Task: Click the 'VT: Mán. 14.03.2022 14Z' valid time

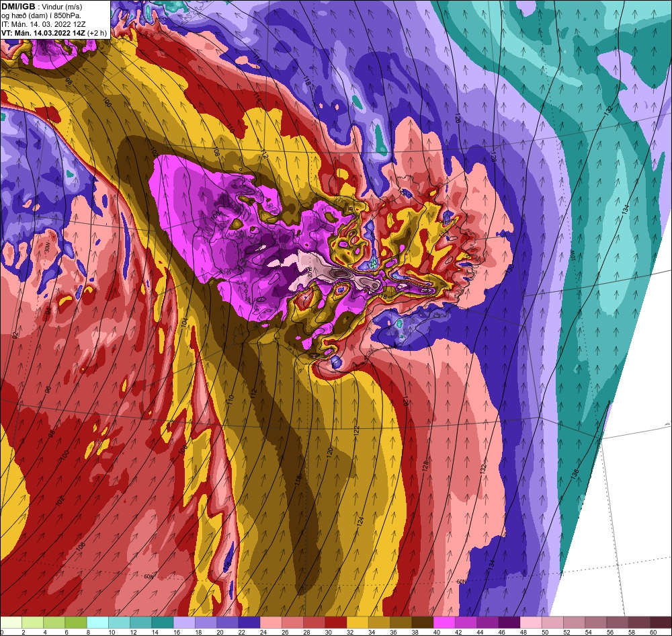Action: [43, 33]
